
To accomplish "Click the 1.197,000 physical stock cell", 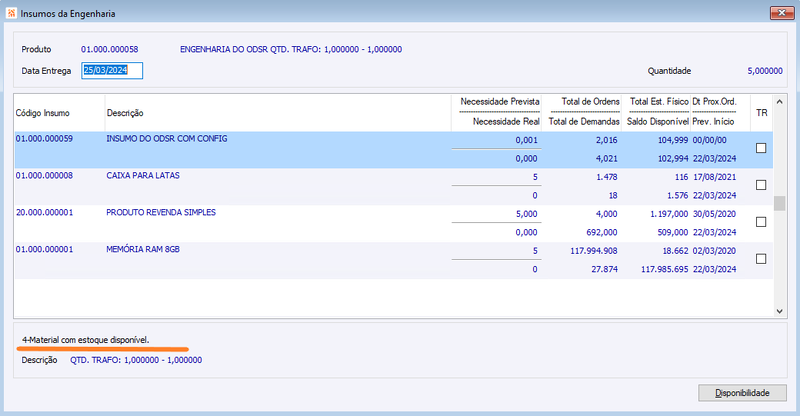I will click(x=669, y=214).
